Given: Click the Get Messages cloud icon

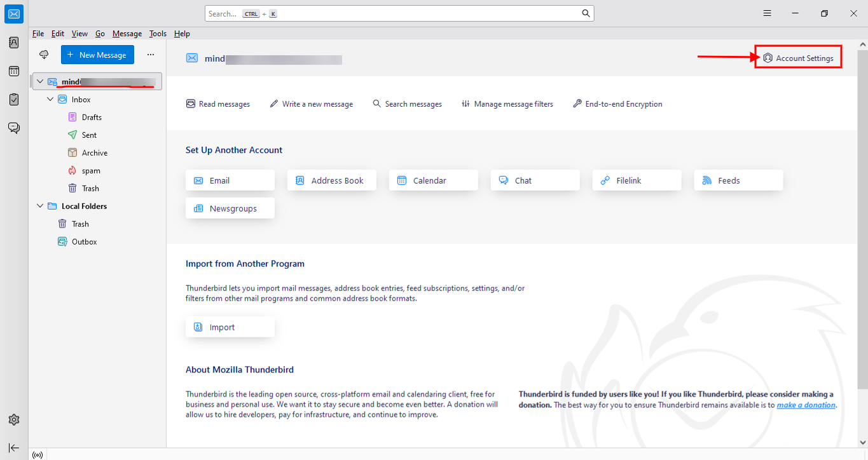Looking at the screenshot, I should pyautogui.click(x=44, y=55).
